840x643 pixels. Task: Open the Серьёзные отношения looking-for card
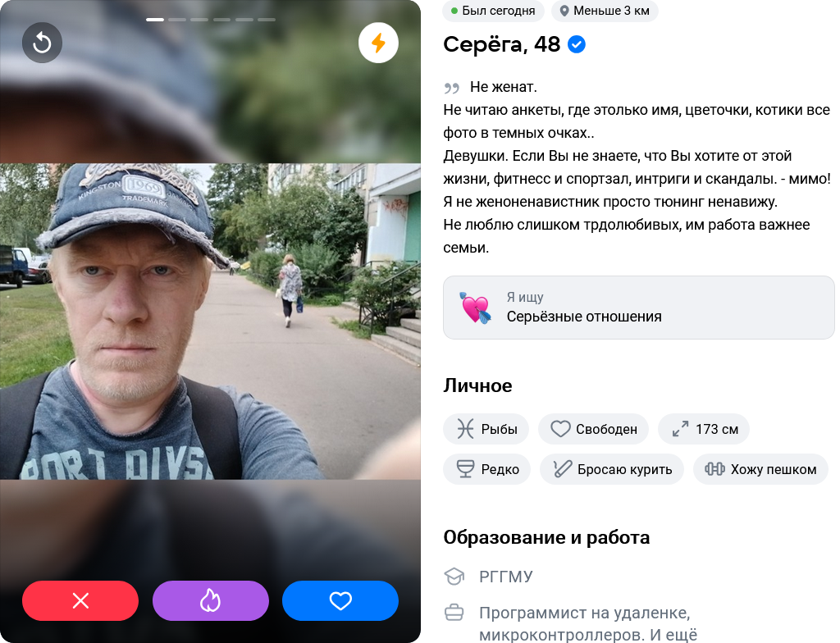tap(638, 308)
